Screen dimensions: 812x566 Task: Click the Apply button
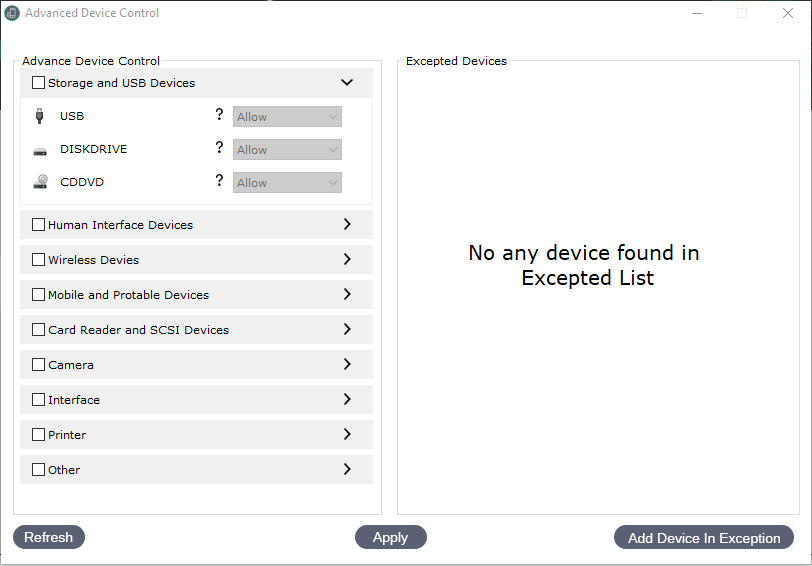pos(390,537)
